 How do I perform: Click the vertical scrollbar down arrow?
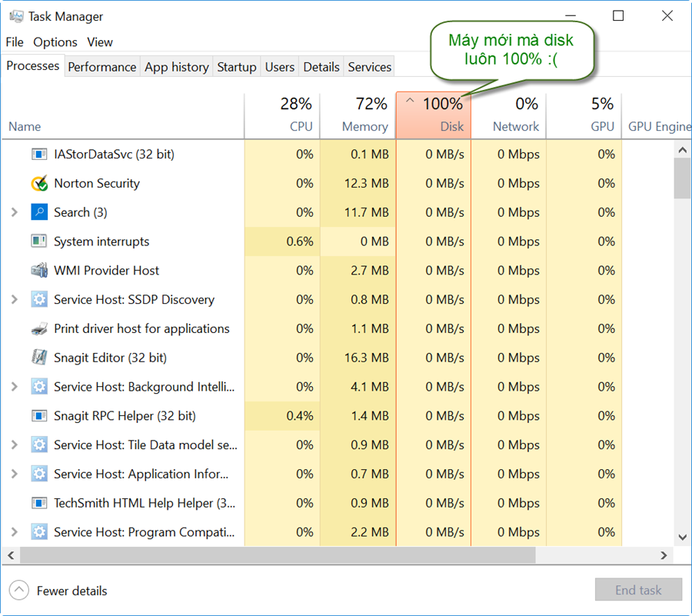pyautogui.click(x=681, y=537)
